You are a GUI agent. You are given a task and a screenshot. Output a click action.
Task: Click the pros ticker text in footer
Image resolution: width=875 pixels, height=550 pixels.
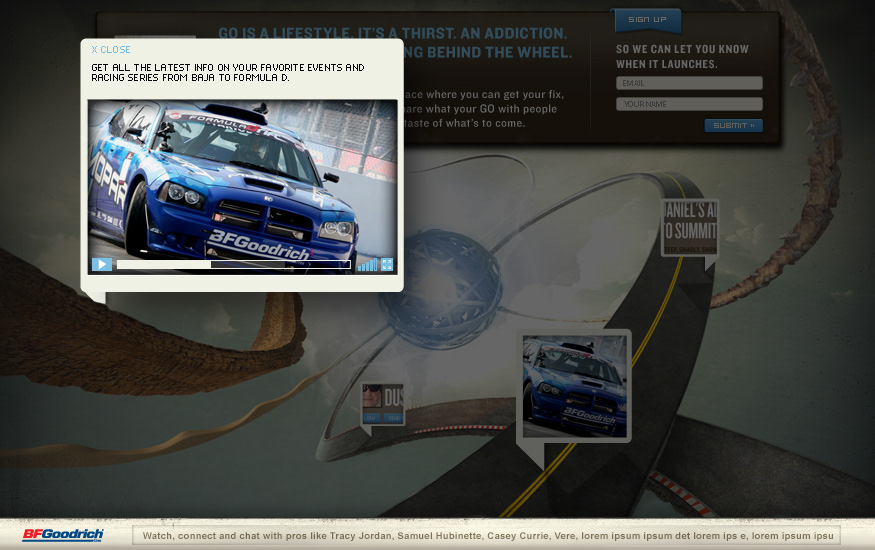tap(487, 535)
